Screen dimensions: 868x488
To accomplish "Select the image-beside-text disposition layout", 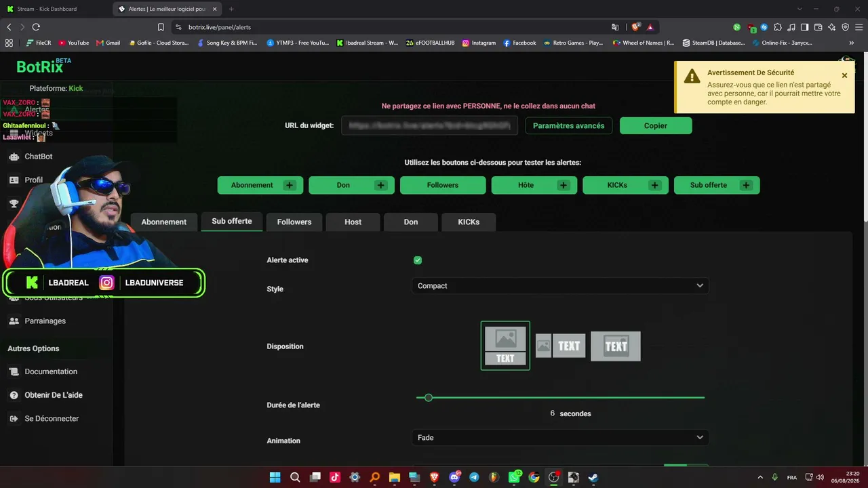I will pos(560,346).
